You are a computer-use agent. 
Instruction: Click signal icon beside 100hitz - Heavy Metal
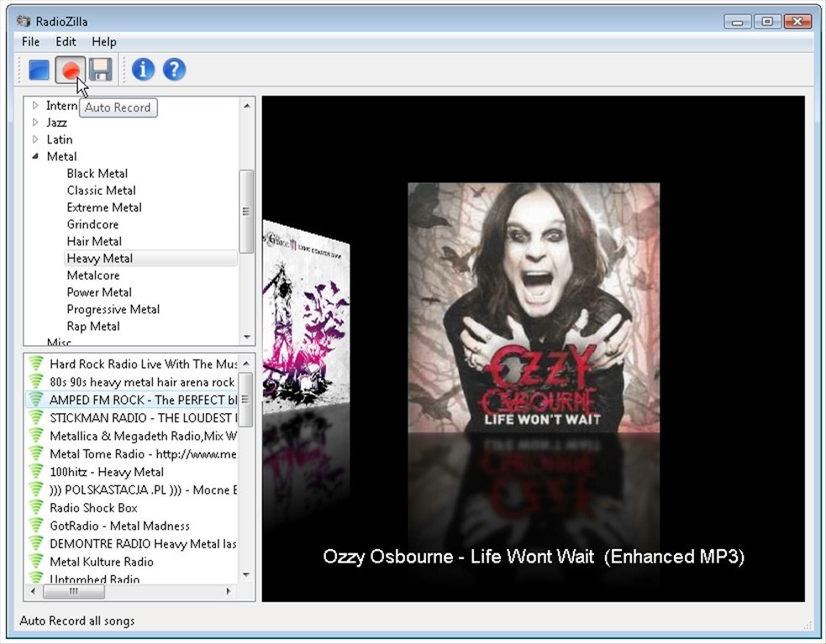click(x=36, y=472)
